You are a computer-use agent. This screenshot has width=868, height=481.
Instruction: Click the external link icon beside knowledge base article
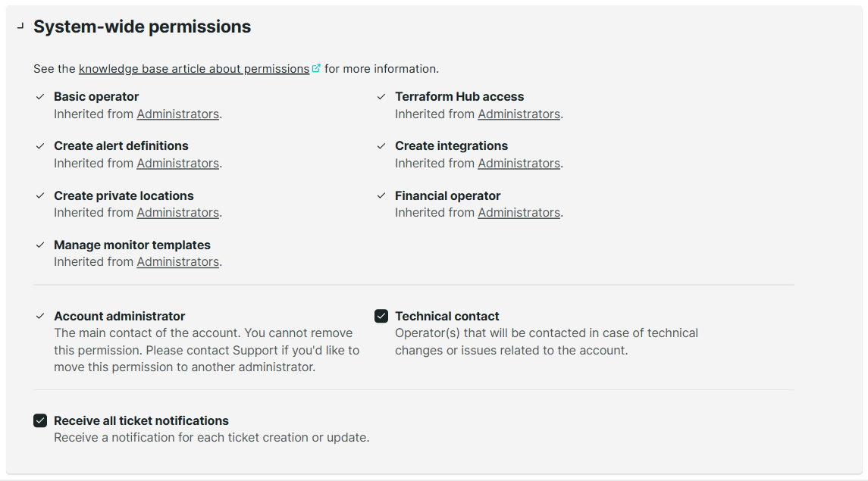317,67
